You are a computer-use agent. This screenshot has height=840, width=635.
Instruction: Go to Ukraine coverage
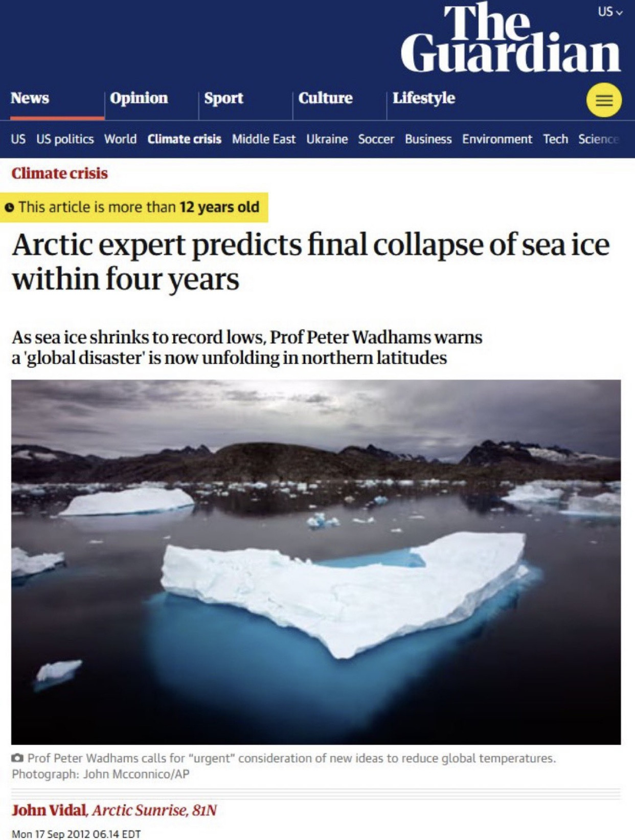tap(327, 139)
